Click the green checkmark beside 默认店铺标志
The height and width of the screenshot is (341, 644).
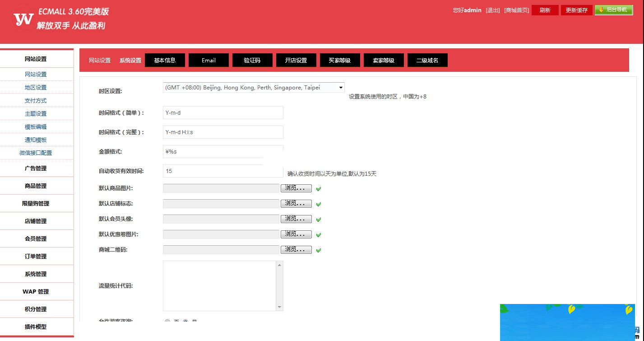click(x=318, y=204)
